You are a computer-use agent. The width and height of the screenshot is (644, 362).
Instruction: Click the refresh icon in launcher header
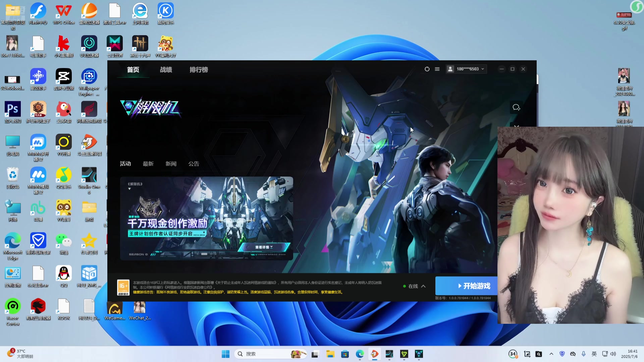427,69
